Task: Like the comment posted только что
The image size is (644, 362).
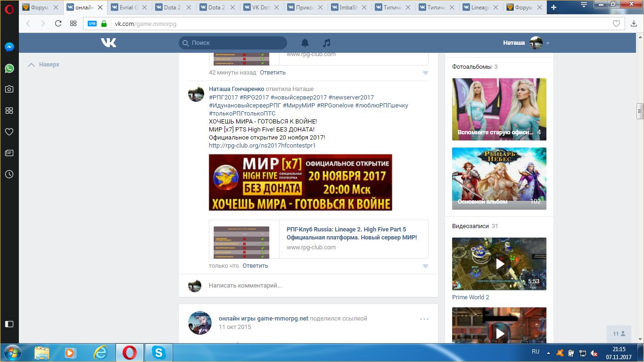Action: click(x=425, y=266)
